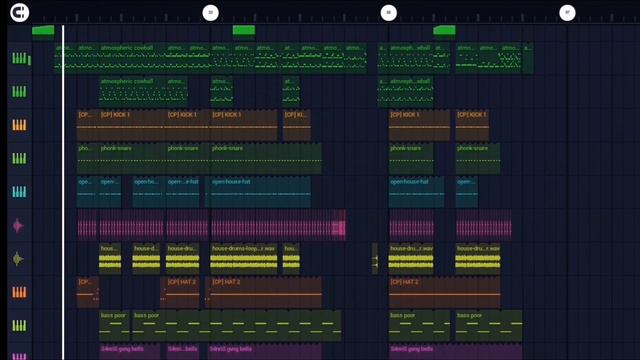Select the green block after bar 65 marker
Viewport: 640px width, 360px height.
444,31
